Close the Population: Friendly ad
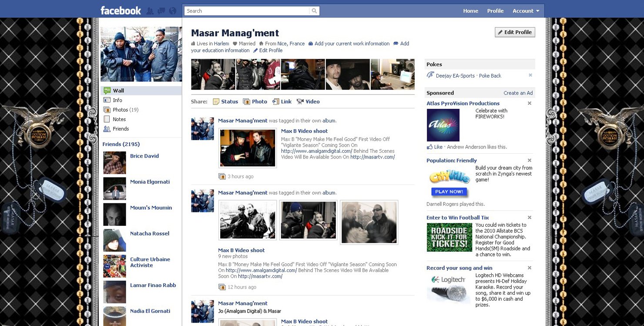 [530, 160]
